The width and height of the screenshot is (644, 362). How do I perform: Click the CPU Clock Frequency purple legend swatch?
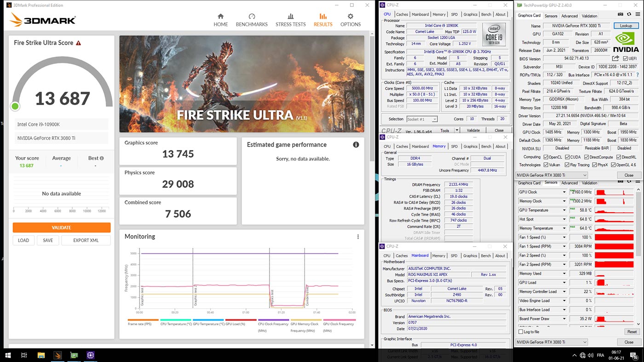[x=274, y=320]
